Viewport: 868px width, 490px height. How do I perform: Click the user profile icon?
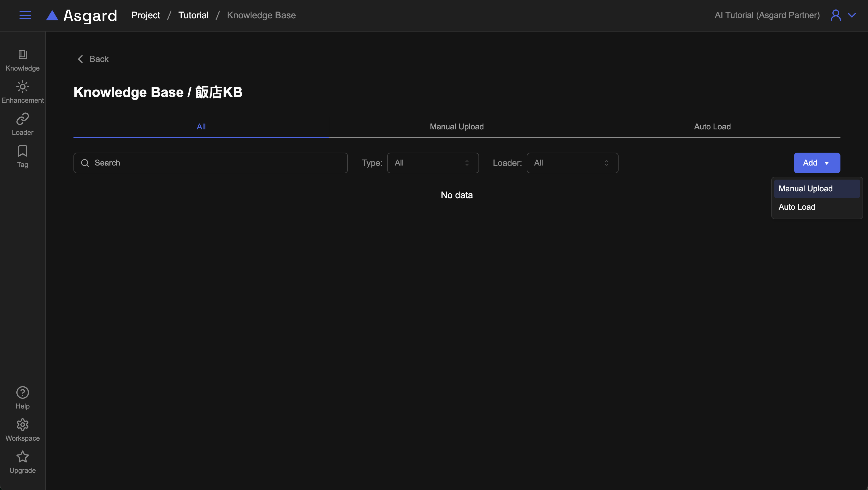click(x=835, y=15)
